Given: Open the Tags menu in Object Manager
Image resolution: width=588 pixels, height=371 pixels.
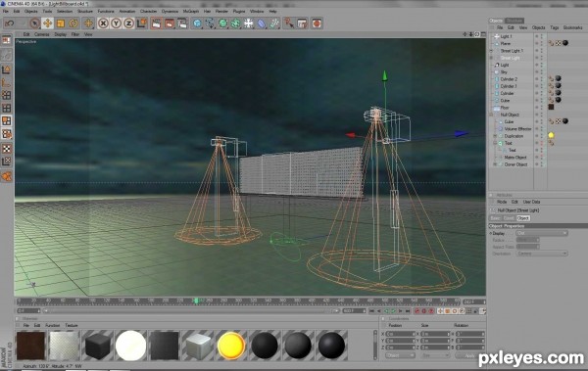Looking at the screenshot, I should tap(555, 27).
